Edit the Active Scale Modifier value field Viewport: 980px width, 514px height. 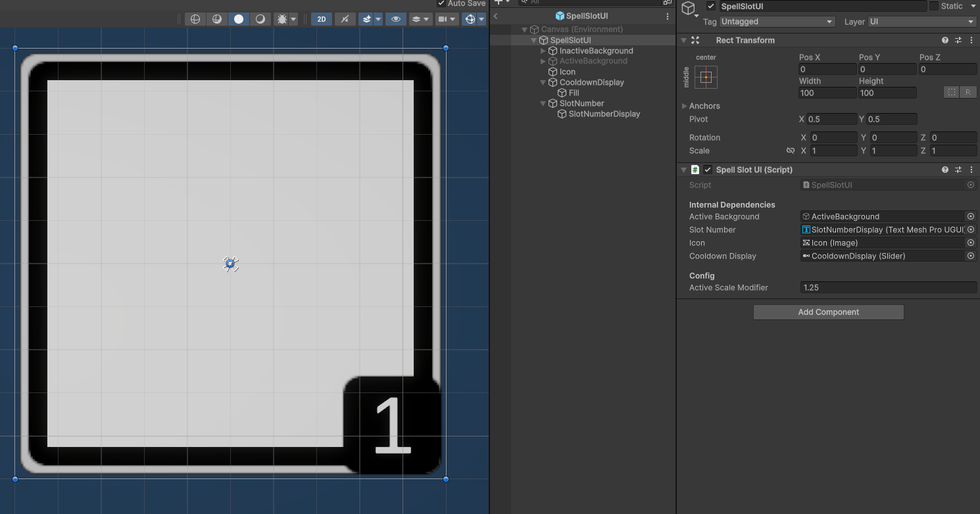[x=888, y=287]
